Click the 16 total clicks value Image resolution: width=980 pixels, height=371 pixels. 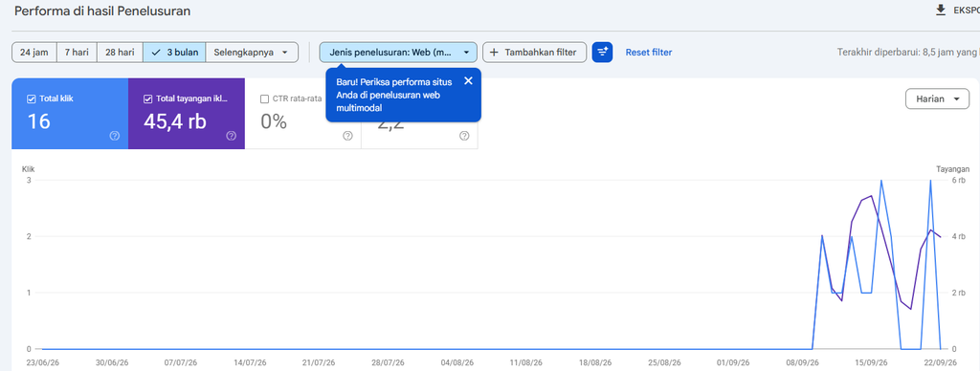point(38,121)
